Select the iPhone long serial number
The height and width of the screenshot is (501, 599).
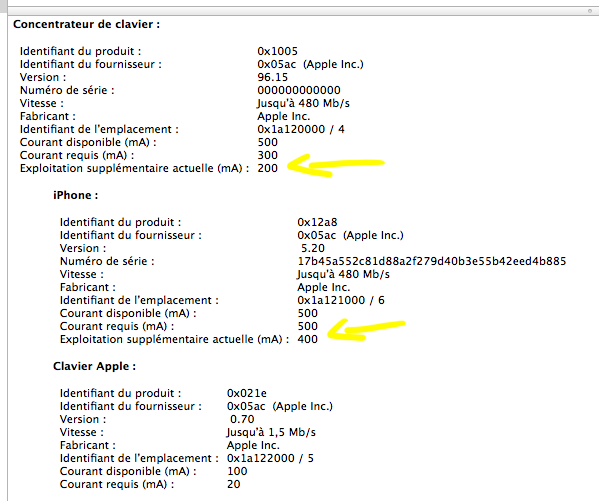[x=432, y=261]
